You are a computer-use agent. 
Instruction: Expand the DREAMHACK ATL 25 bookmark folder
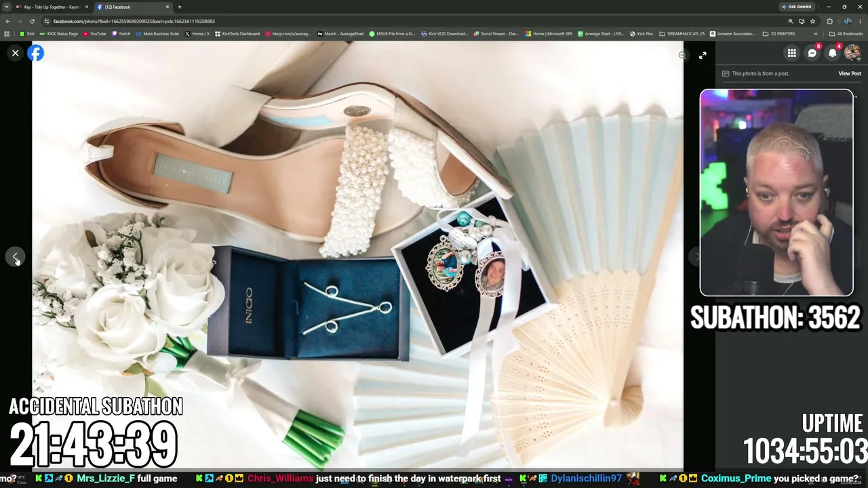click(x=682, y=34)
